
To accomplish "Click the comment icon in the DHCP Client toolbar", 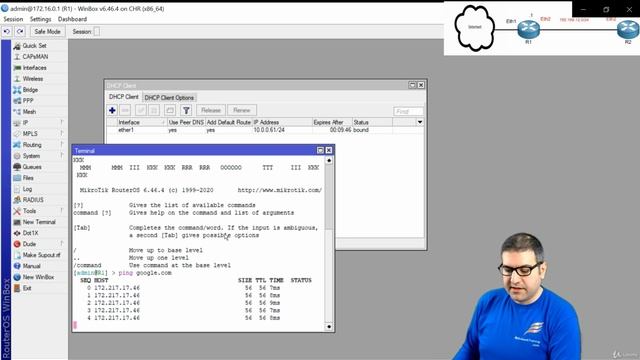I will coord(170,110).
